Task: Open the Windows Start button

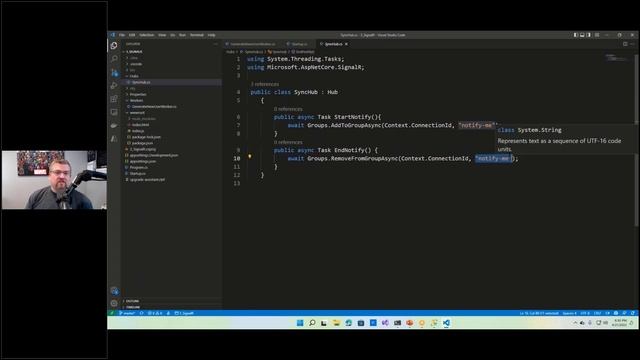Action: [x=300, y=323]
